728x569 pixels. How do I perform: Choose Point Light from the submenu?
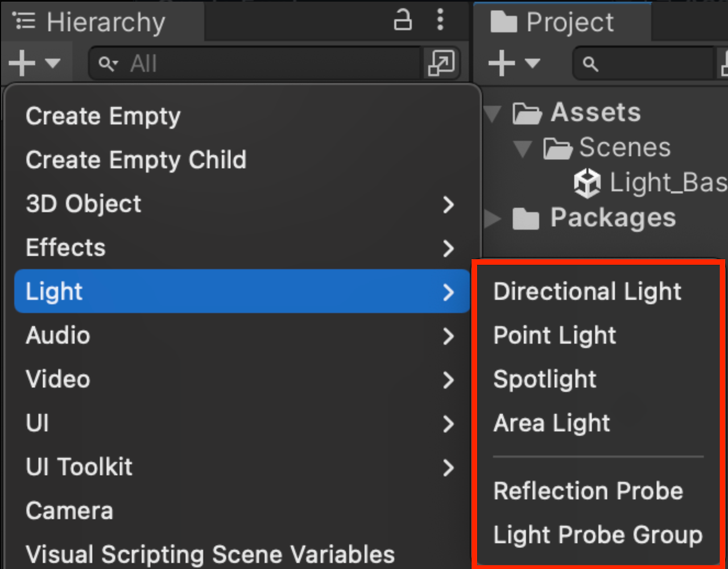pos(555,335)
